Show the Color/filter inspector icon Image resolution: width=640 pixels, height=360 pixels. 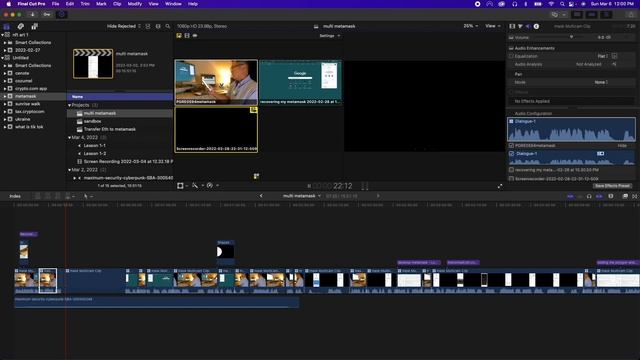[520, 26]
